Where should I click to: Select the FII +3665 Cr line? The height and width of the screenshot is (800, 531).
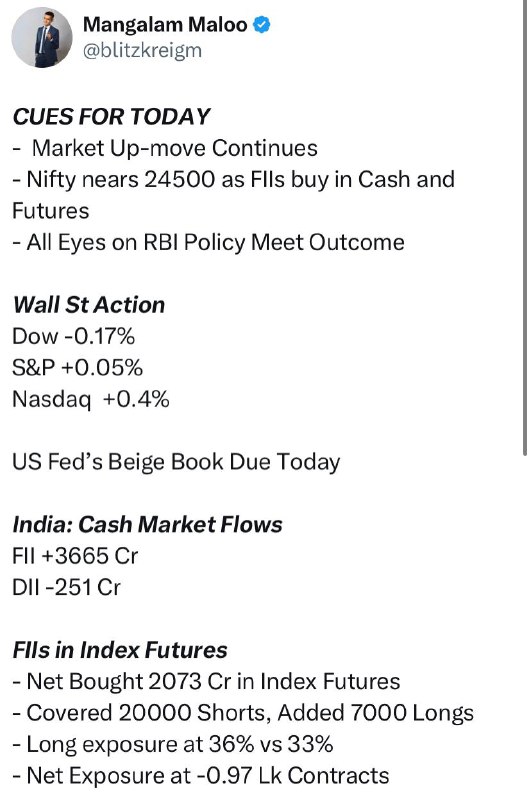75,556
